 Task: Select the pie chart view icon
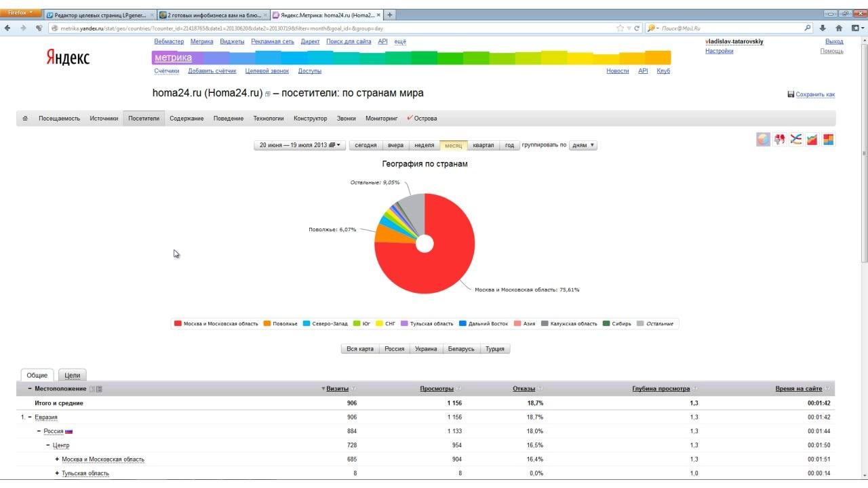[x=764, y=140]
